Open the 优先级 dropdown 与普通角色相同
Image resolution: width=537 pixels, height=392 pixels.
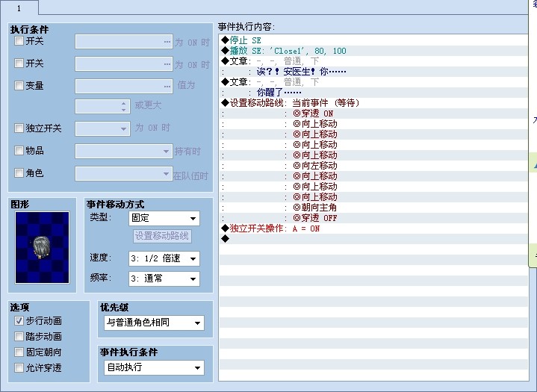(x=154, y=323)
